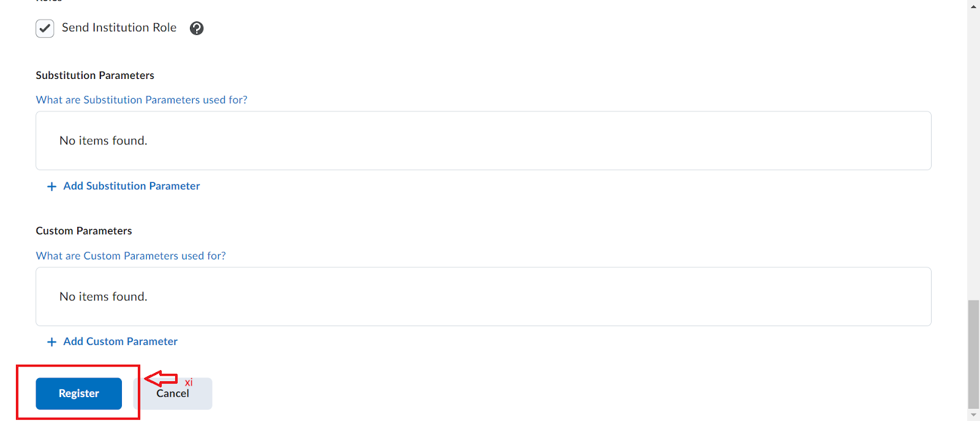Viewport: 980px width, 421px height.
Task: Submit the form with Register button
Action: (79, 393)
